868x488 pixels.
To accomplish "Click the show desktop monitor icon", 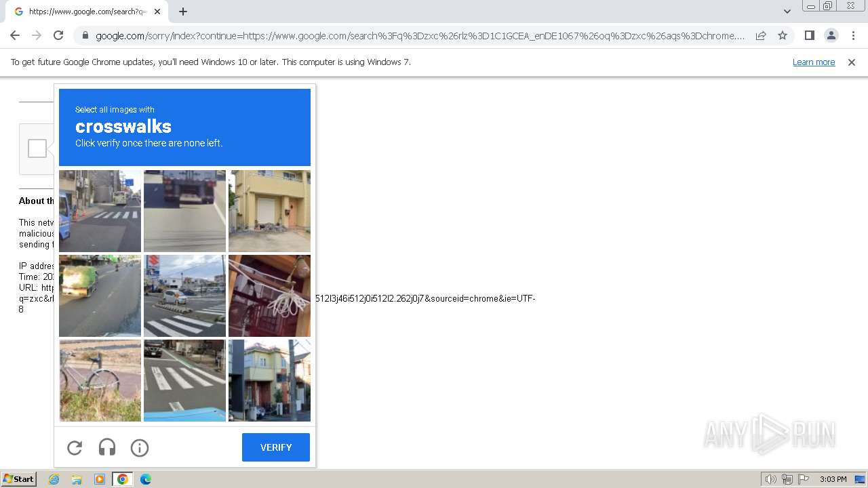I will click(860, 479).
